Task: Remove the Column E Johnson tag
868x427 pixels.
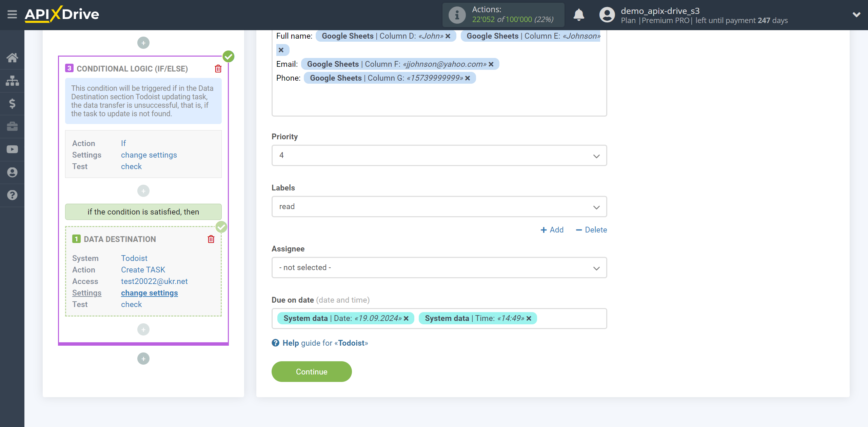Action: click(281, 50)
